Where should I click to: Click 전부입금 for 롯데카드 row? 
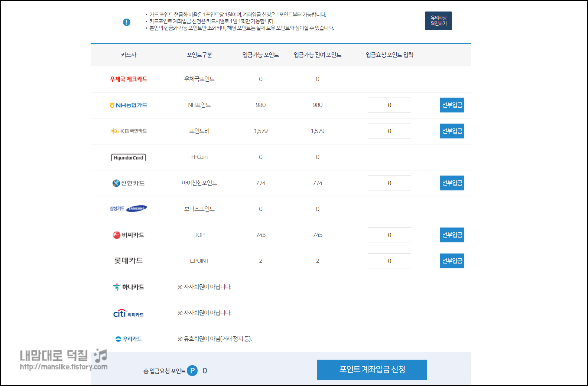pyautogui.click(x=452, y=261)
